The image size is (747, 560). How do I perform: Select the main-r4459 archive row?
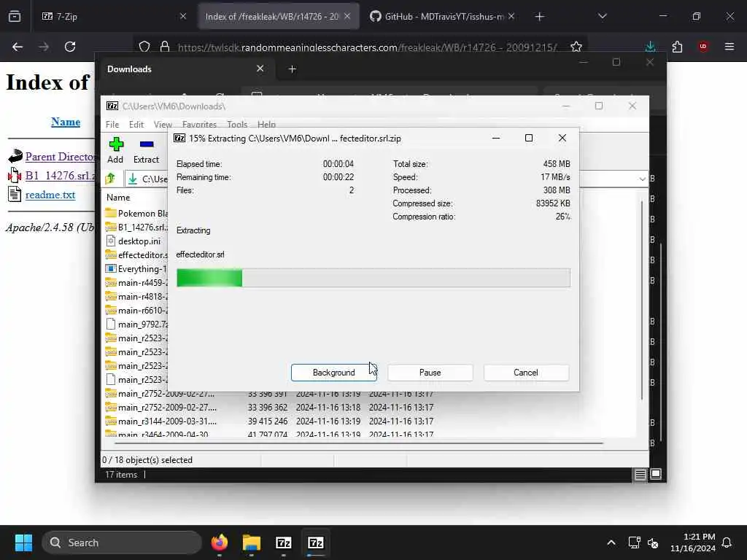[x=136, y=282]
